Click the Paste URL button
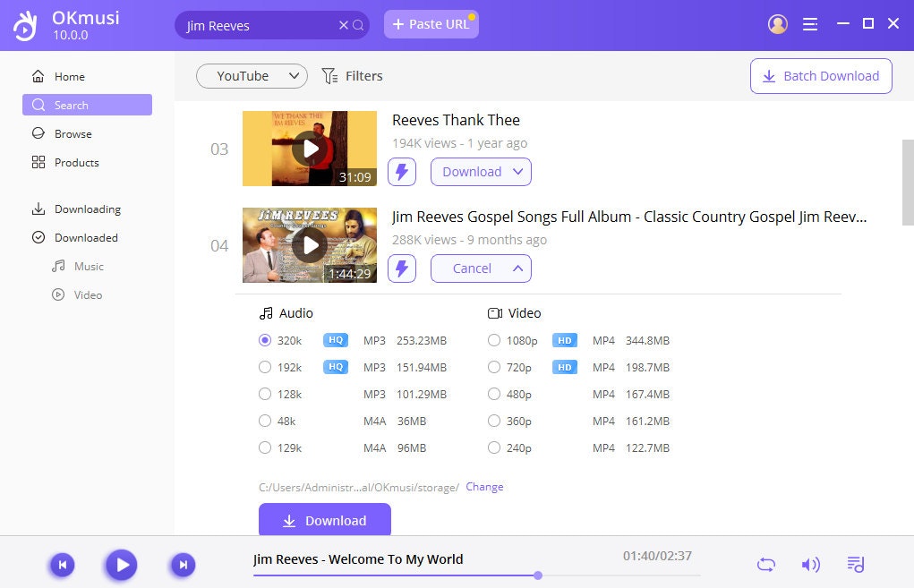Viewport: 914px width, 588px height. (431, 24)
